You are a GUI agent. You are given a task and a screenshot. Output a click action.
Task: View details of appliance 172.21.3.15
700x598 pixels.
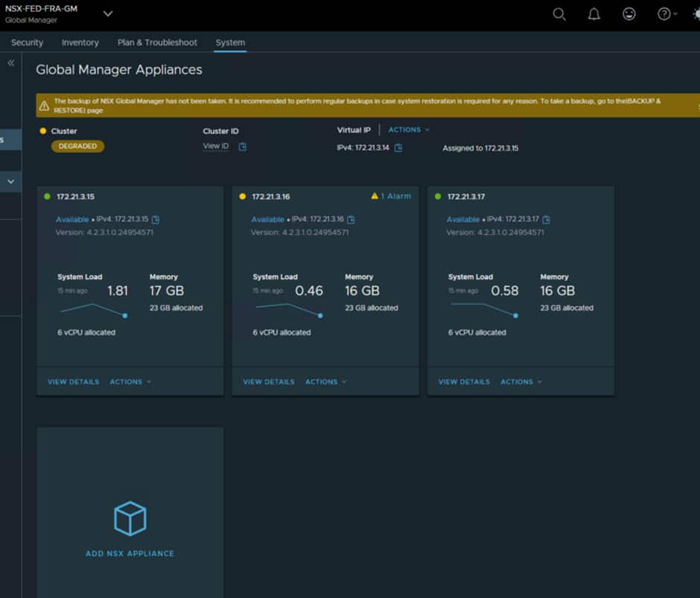pyautogui.click(x=74, y=382)
